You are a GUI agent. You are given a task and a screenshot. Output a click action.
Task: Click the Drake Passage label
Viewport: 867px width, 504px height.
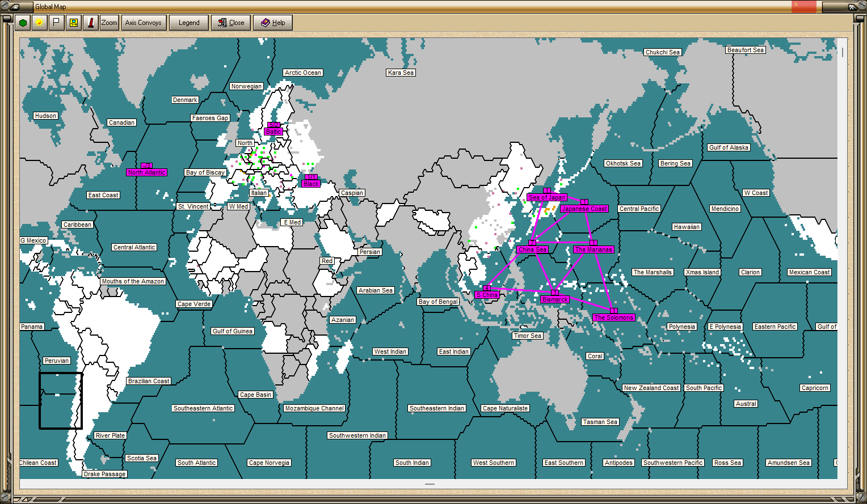104,474
